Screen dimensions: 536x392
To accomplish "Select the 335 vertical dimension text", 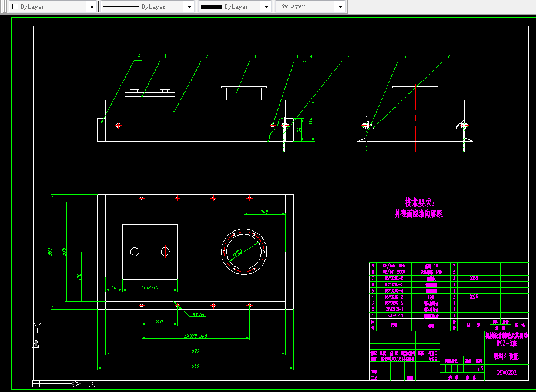I will pyautogui.click(x=64, y=252).
